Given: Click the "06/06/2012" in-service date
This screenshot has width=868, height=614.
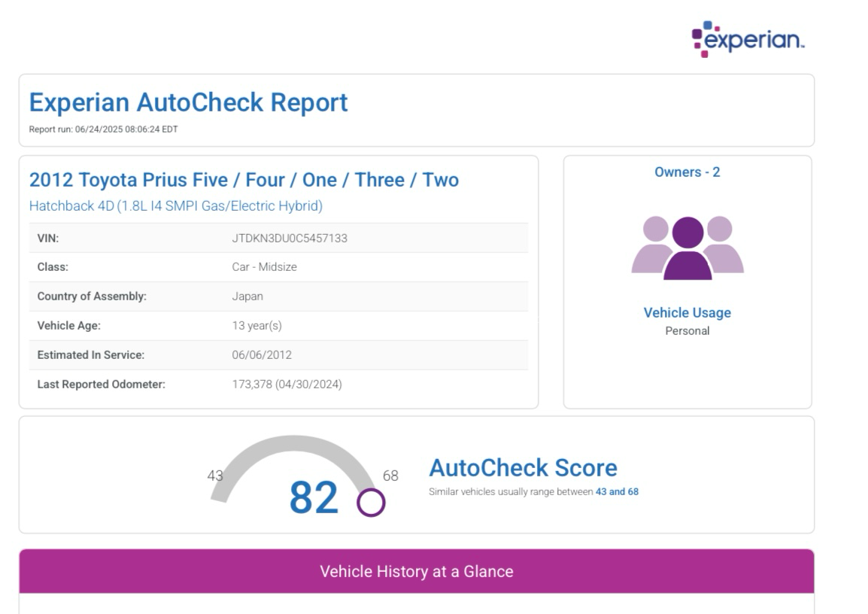Looking at the screenshot, I should (261, 355).
